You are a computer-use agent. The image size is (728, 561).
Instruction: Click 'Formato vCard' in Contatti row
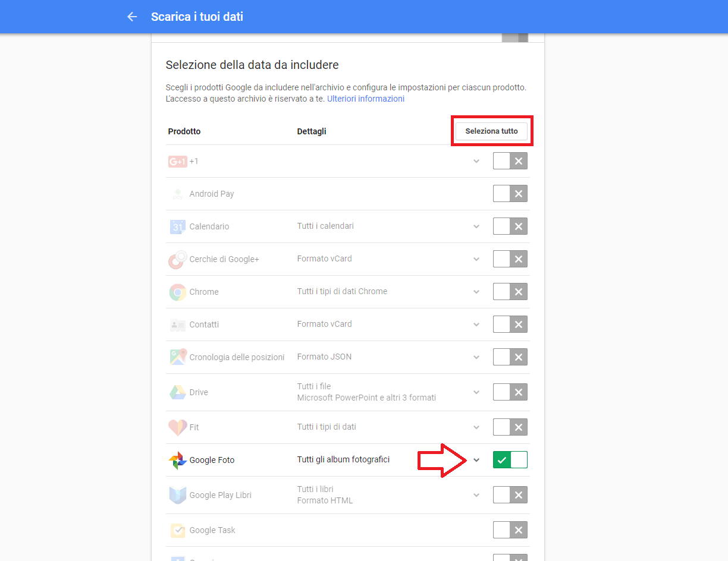[324, 324]
